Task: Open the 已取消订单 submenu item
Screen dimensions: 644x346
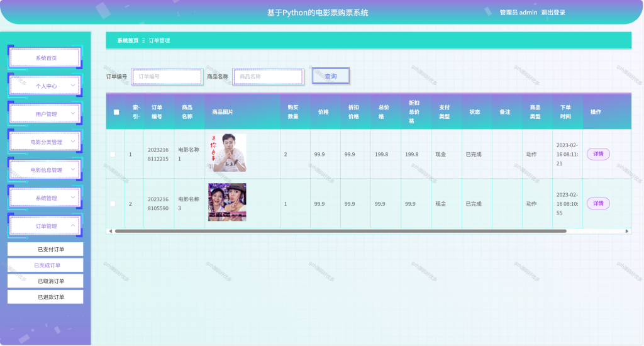Action: pos(45,281)
